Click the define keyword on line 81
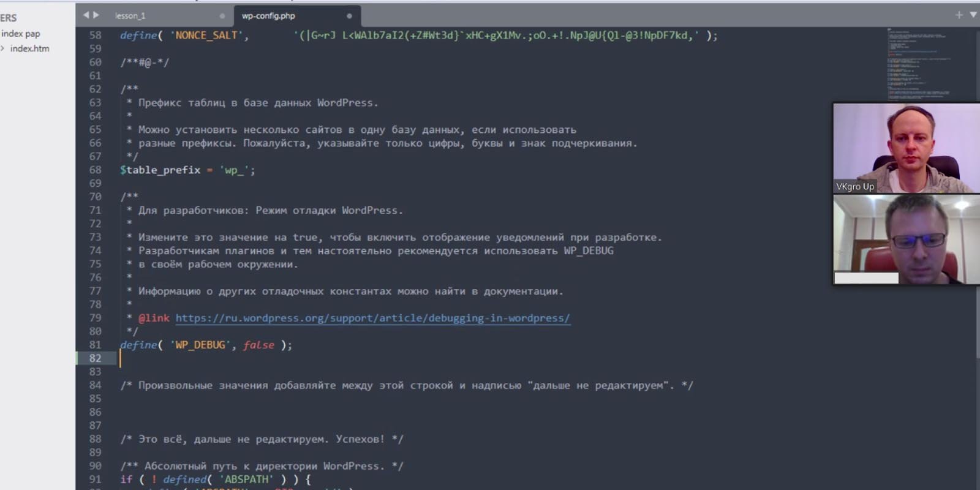Screen dimensions: 980x490 tap(138, 345)
